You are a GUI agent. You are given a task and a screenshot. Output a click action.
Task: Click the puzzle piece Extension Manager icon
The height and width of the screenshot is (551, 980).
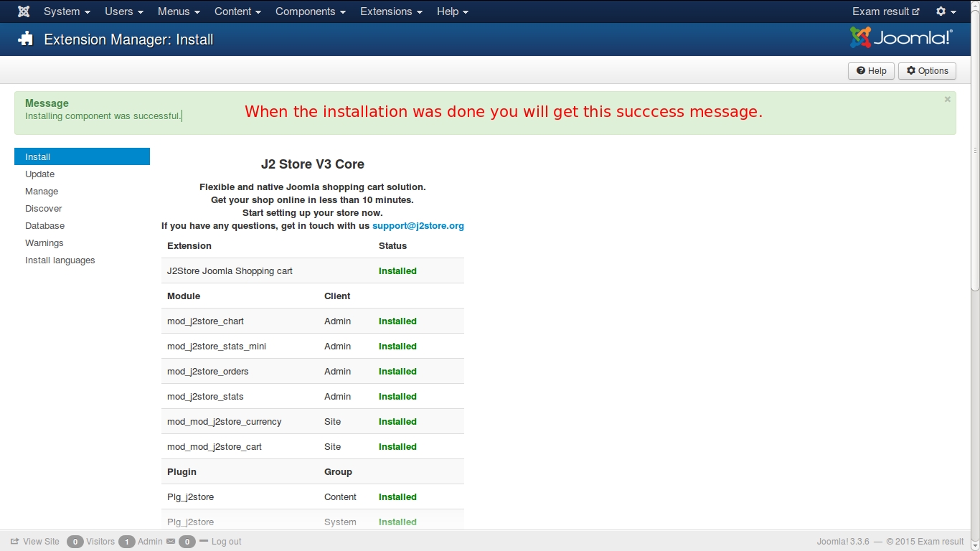[x=26, y=39]
